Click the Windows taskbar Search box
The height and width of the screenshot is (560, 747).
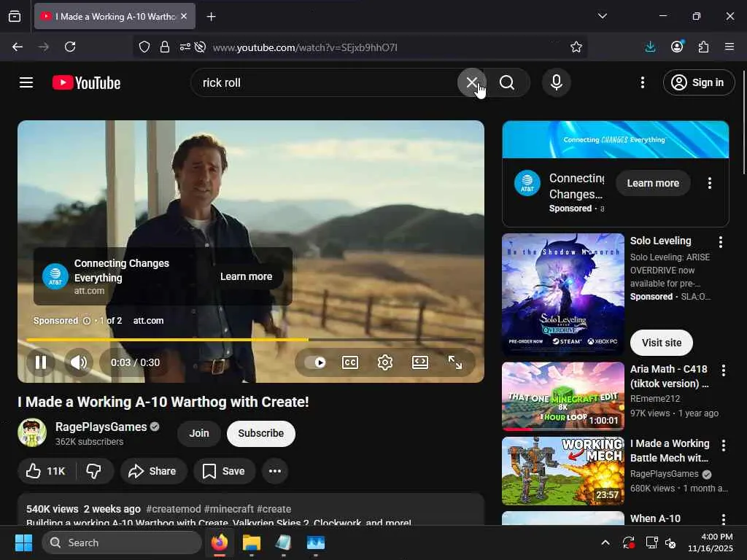[x=122, y=542]
